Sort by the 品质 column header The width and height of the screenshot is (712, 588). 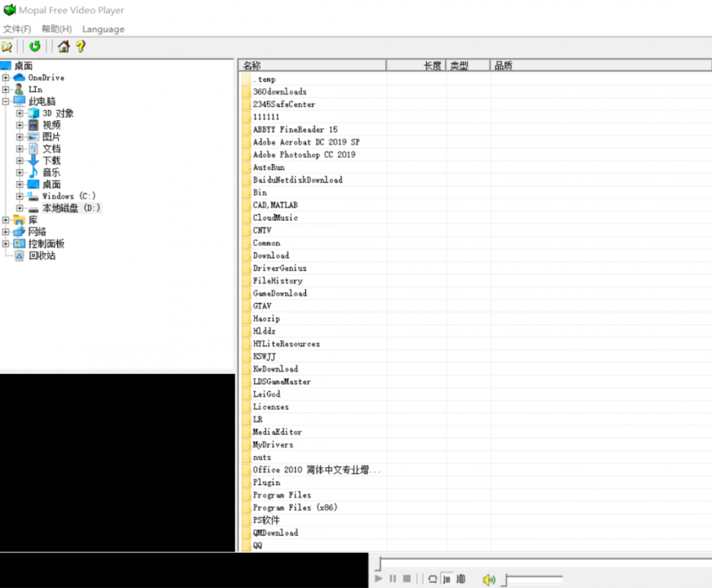click(x=601, y=66)
